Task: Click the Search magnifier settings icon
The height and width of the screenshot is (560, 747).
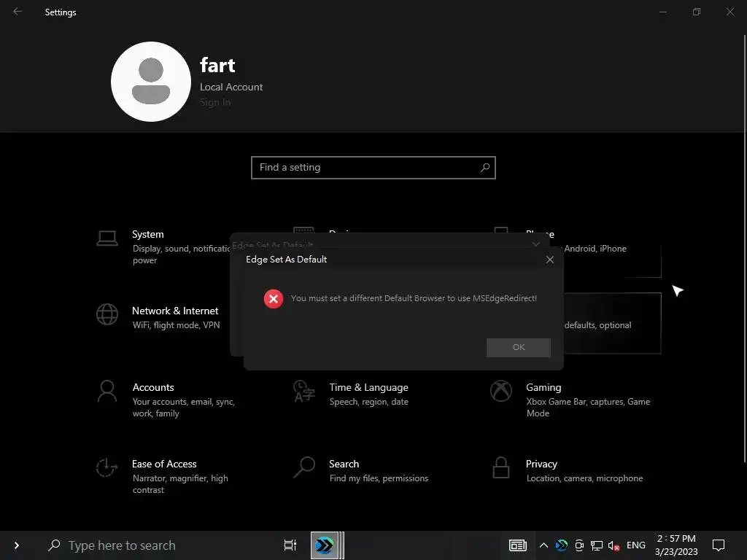Action: (x=304, y=467)
